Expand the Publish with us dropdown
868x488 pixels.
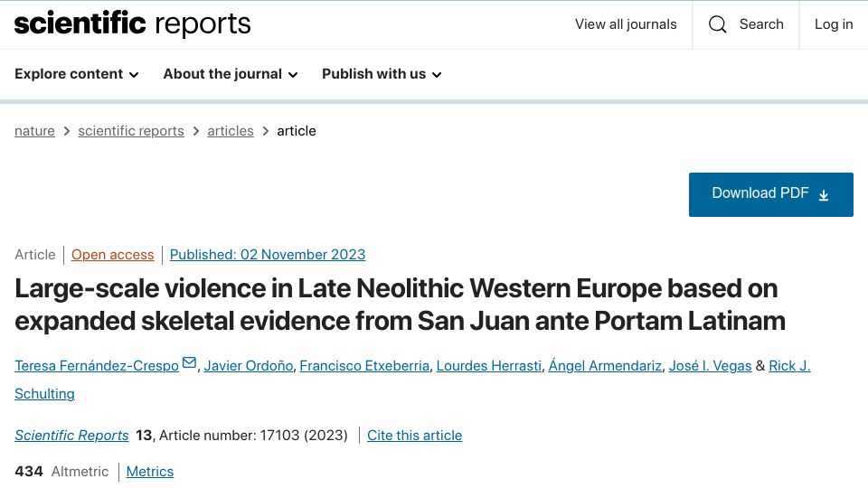click(382, 74)
